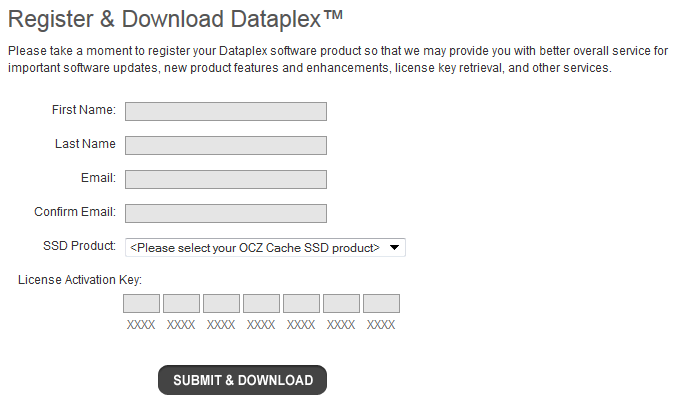Click the SSD Product label
The height and width of the screenshot is (412, 683).
point(79,246)
